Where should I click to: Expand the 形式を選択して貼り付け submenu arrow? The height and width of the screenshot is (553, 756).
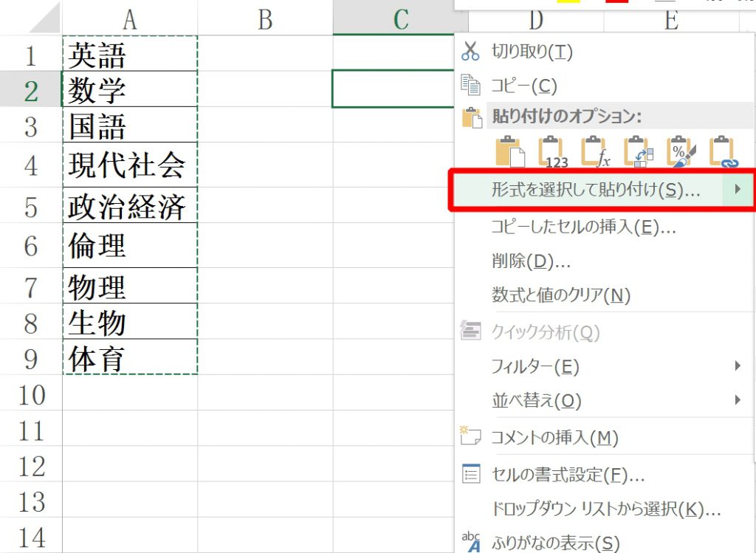coord(737,190)
